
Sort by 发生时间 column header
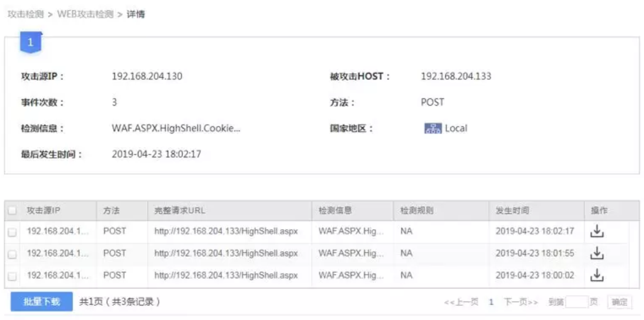[x=512, y=210]
